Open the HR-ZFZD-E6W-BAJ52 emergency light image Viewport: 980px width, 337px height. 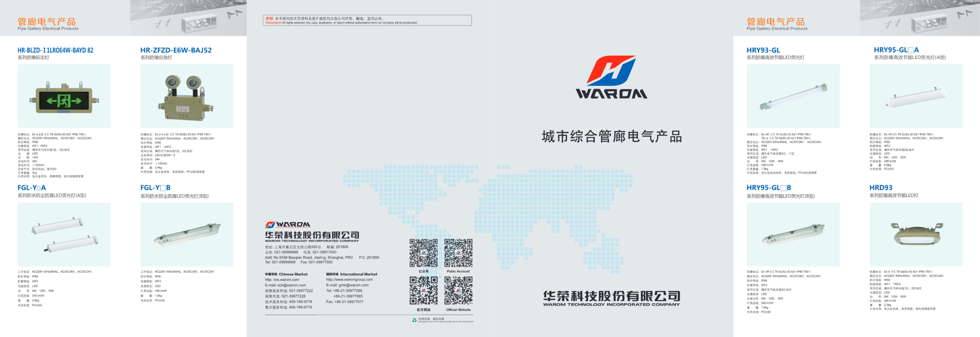coord(187,96)
